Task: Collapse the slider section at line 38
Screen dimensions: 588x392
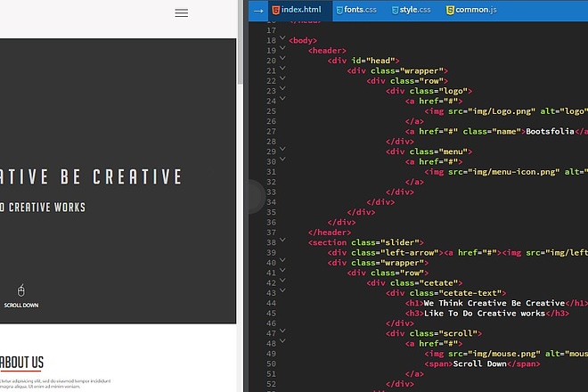Action: (282, 241)
